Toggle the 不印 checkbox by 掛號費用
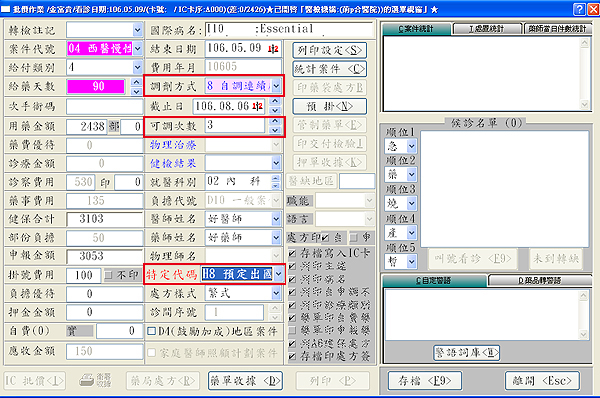Screen dimensions: 600x398 click(109, 275)
